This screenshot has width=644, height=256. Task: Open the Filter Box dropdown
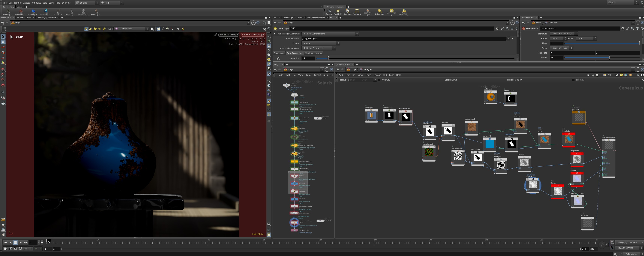[x=586, y=38]
